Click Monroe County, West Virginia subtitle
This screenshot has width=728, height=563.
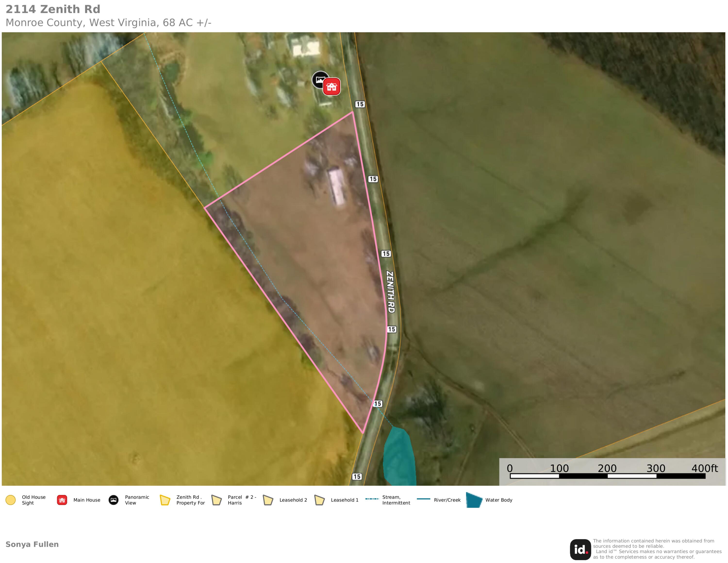coord(108,23)
